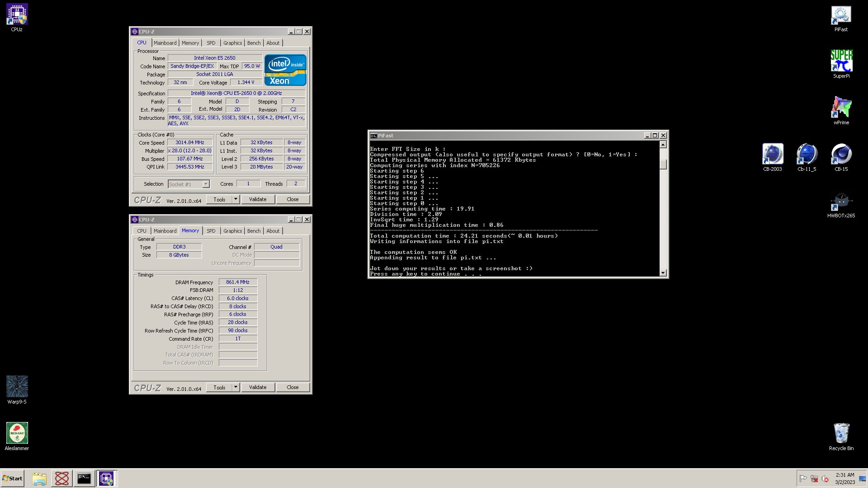Open SPD tab in upper CPU-Z window

(x=211, y=43)
